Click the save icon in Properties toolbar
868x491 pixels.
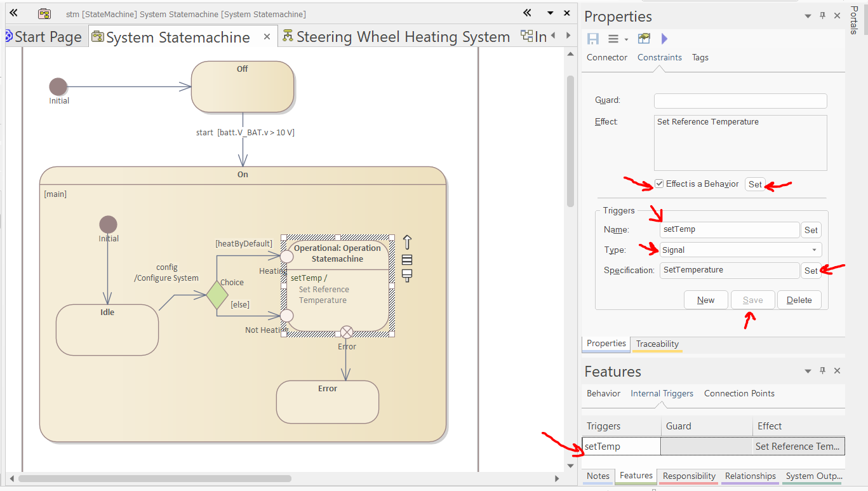593,39
